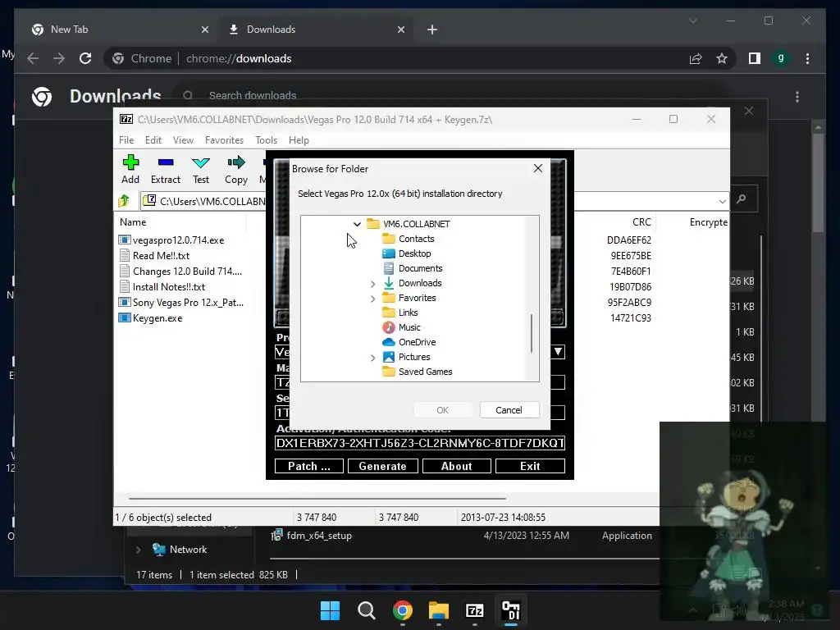840x630 pixels.
Task: Switch to the Downloads Chrome tab
Action: (316, 30)
